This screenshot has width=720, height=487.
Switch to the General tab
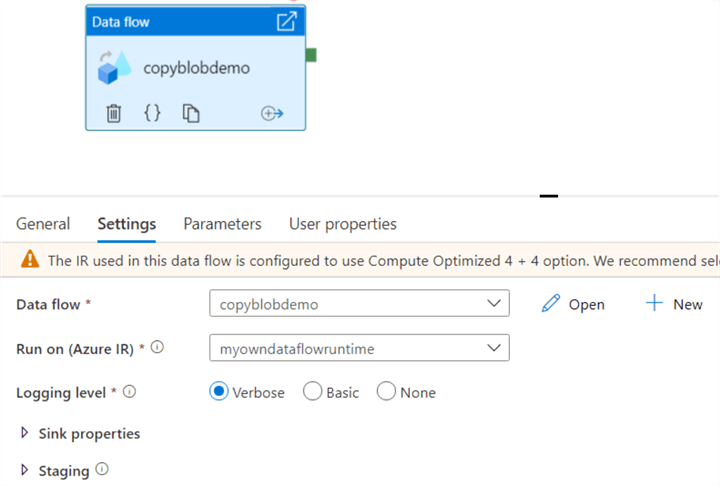[x=43, y=224]
